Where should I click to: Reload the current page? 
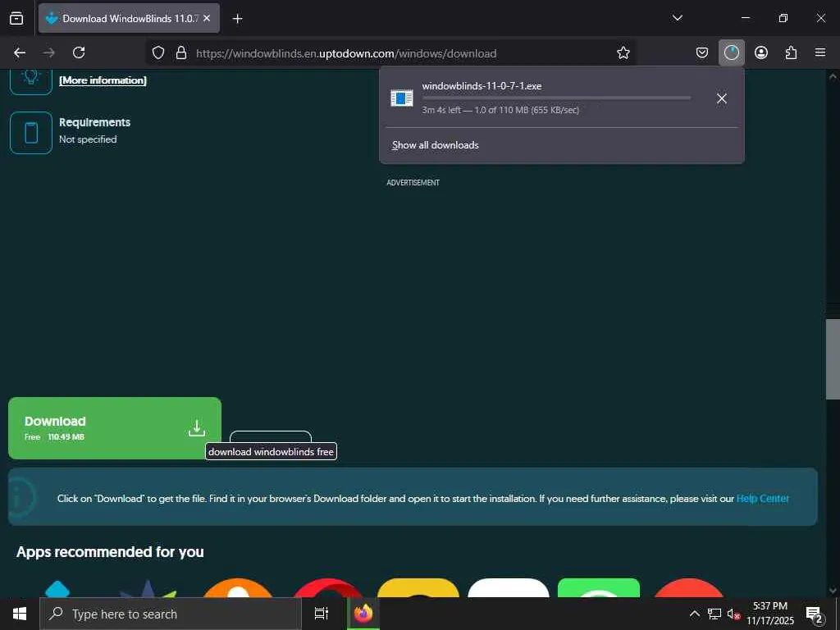[x=79, y=52]
